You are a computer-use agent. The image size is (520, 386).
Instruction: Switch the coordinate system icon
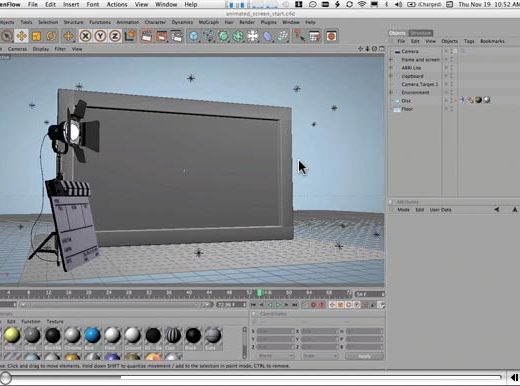tap(130, 36)
